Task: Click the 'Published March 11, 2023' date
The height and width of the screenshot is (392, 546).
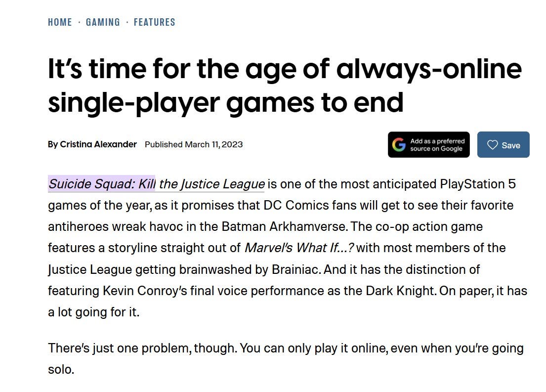Action: [x=194, y=144]
